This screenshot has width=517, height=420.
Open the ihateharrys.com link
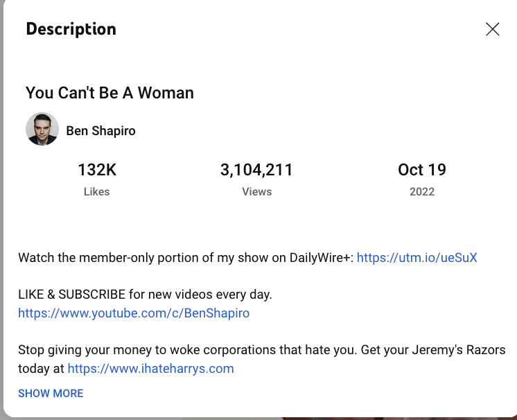150,369
